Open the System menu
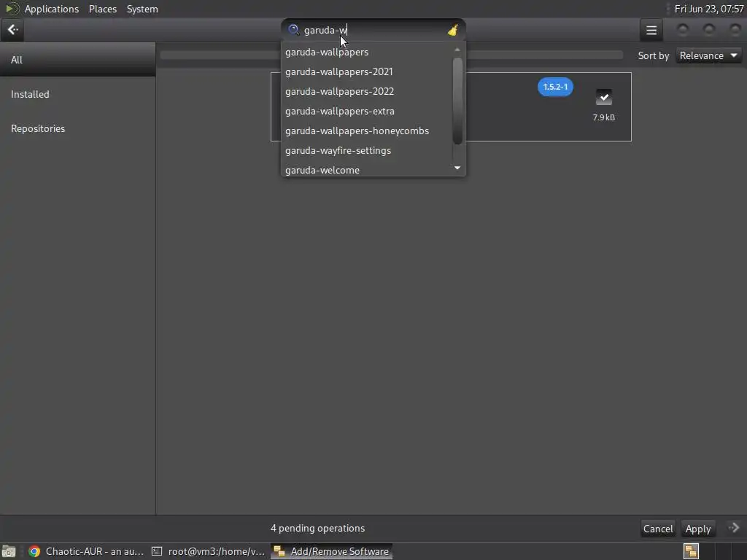This screenshot has height=560, width=747. pos(142,9)
